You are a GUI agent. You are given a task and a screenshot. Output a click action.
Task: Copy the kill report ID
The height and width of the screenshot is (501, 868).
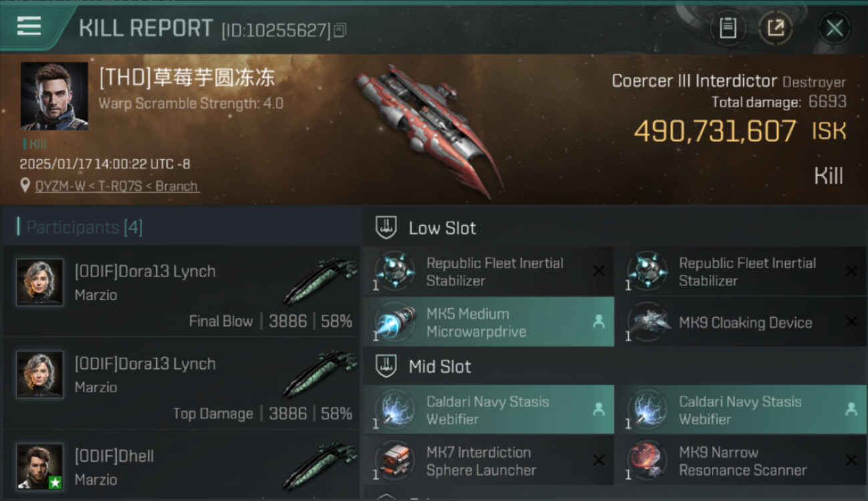[x=340, y=30]
